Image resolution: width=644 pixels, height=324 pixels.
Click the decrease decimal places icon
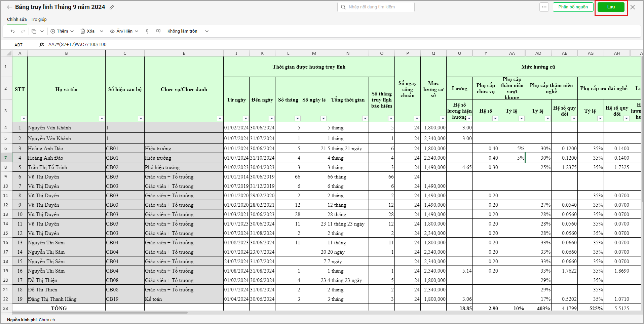pyautogui.click(x=147, y=31)
